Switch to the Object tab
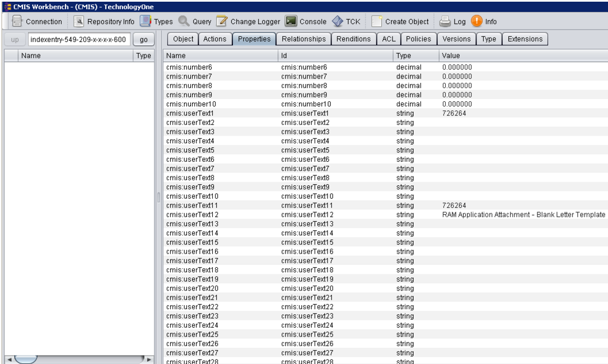 tap(183, 39)
